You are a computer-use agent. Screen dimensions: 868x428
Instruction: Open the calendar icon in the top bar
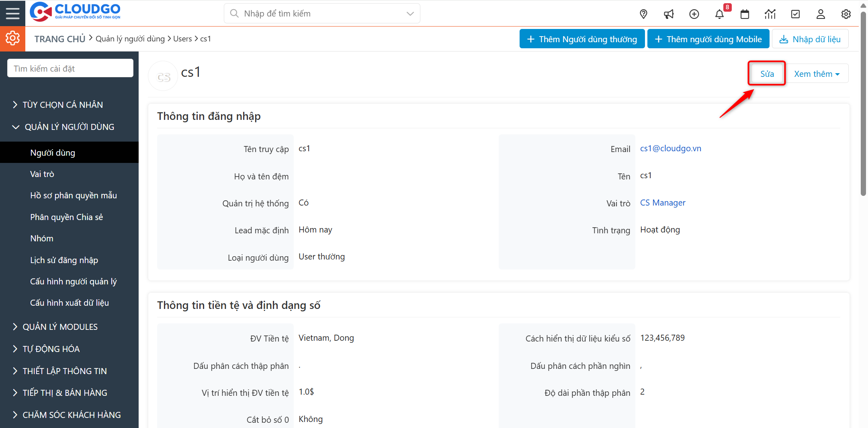point(745,13)
